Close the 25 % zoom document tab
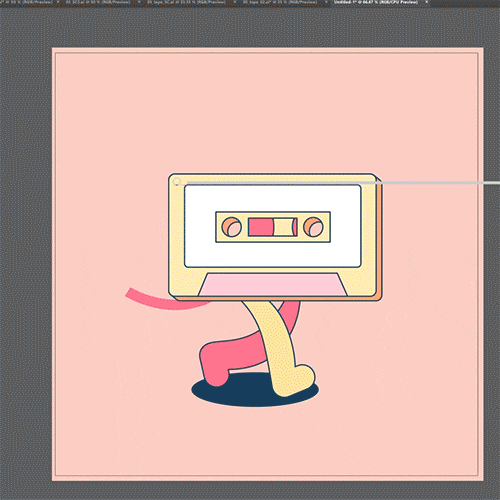This screenshot has width=500, height=500. (326, 2)
